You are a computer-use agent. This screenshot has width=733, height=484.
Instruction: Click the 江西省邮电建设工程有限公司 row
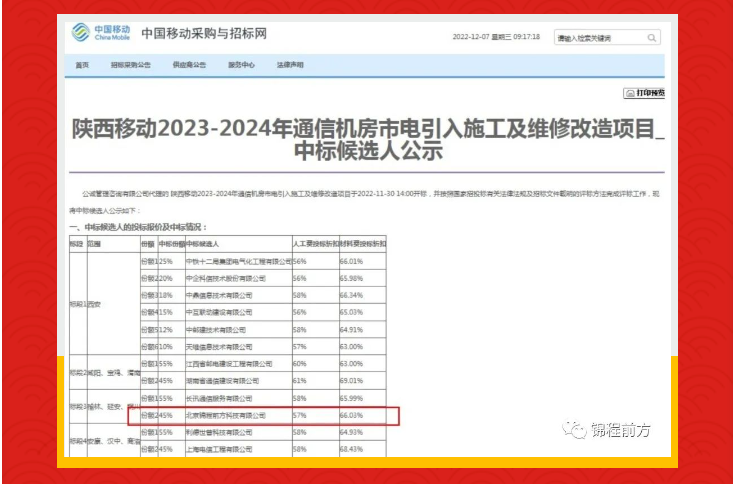point(229,363)
